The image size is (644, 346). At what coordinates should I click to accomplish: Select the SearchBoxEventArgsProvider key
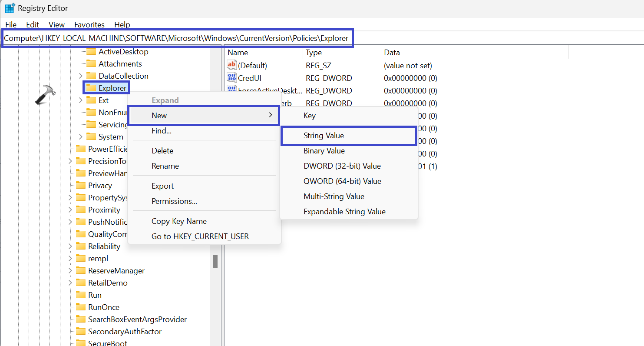point(137,319)
